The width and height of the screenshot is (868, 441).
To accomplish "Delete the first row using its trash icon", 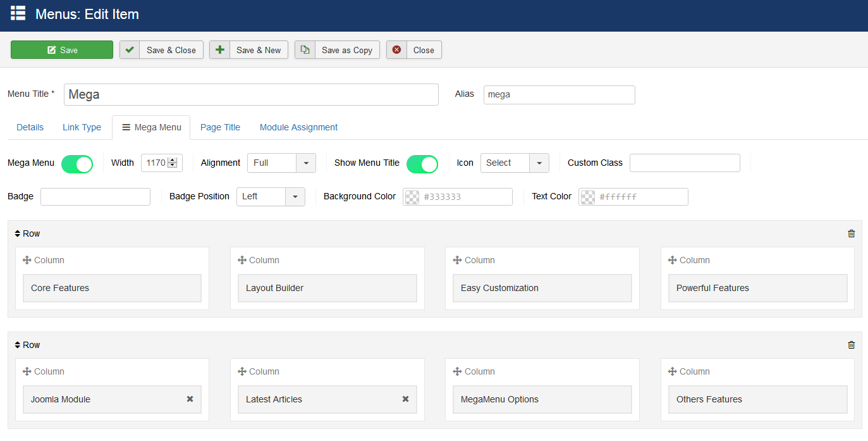I will [851, 233].
